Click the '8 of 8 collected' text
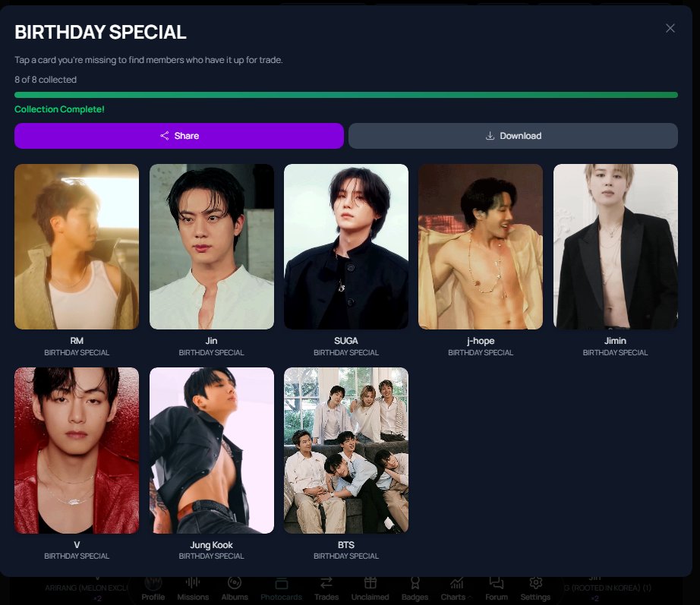 pyautogui.click(x=46, y=80)
